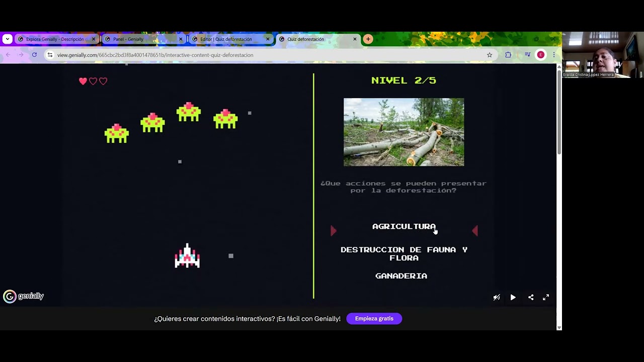
Task: Select the answer AGRICULTURA
Action: point(404,227)
